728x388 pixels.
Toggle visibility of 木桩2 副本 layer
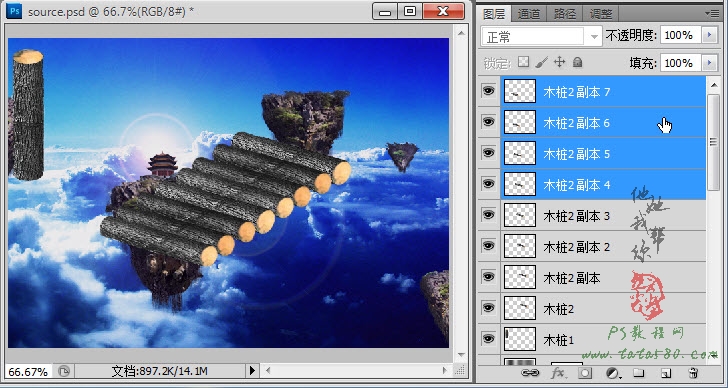[x=488, y=277]
